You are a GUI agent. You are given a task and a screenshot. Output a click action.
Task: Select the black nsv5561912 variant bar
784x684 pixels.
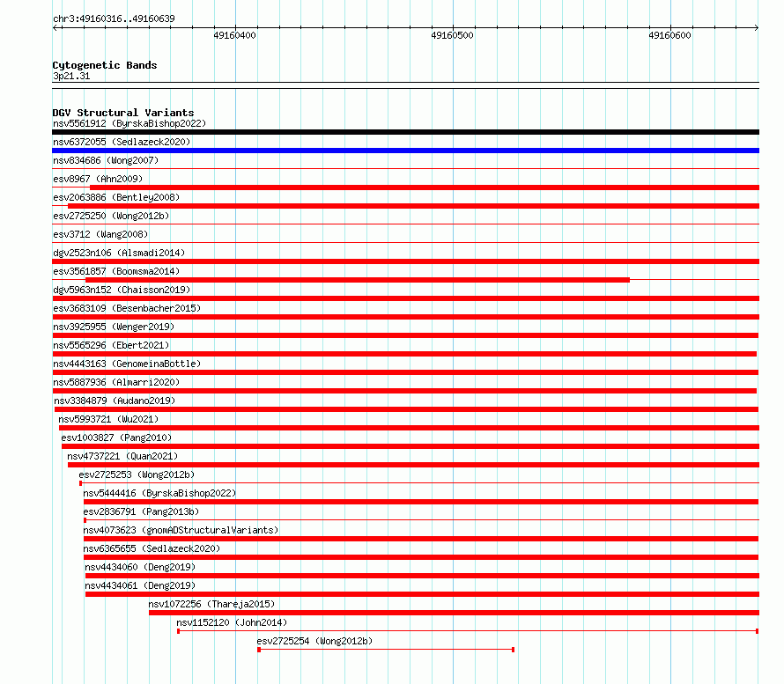pyautogui.click(x=405, y=132)
